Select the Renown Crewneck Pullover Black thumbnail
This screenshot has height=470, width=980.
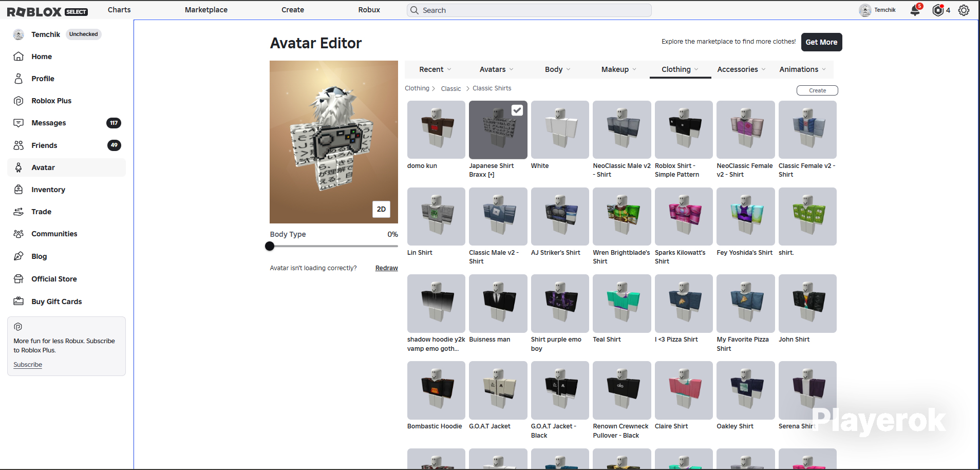click(622, 390)
